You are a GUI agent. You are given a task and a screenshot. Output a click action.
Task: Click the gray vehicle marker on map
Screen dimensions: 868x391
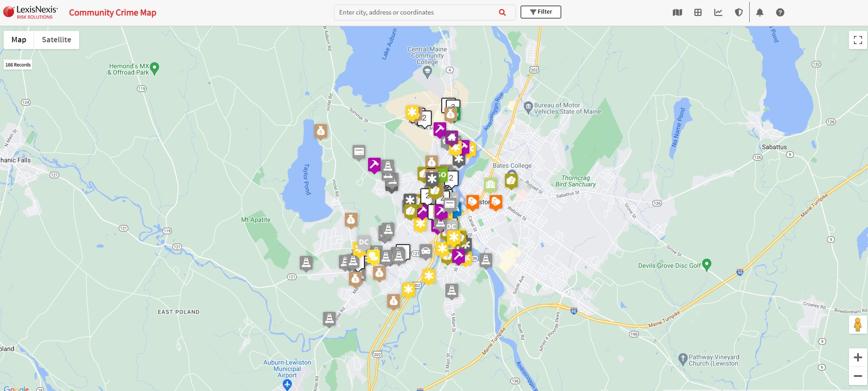[x=425, y=251]
